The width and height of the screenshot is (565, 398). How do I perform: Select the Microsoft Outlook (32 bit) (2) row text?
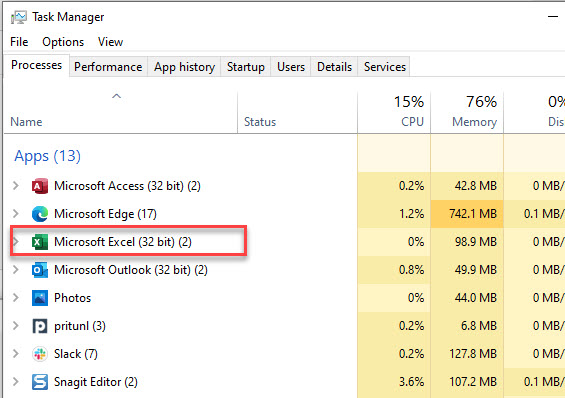[131, 270]
